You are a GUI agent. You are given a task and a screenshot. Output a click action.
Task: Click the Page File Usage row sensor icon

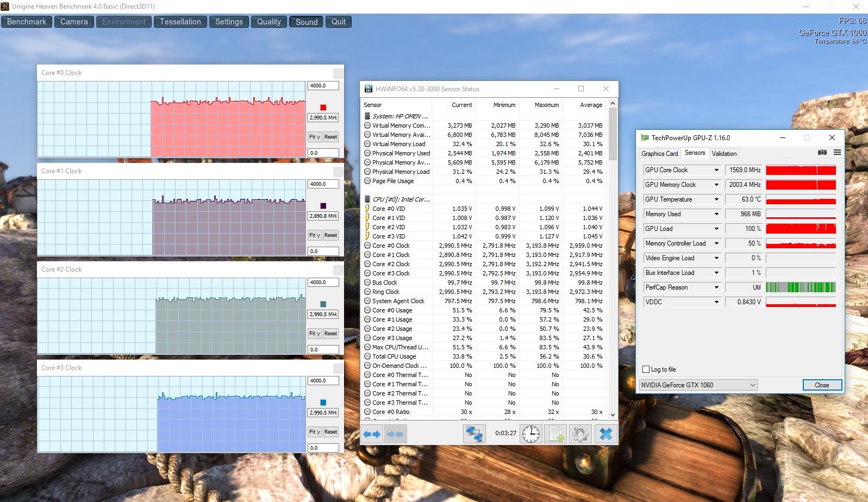(x=367, y=181)
